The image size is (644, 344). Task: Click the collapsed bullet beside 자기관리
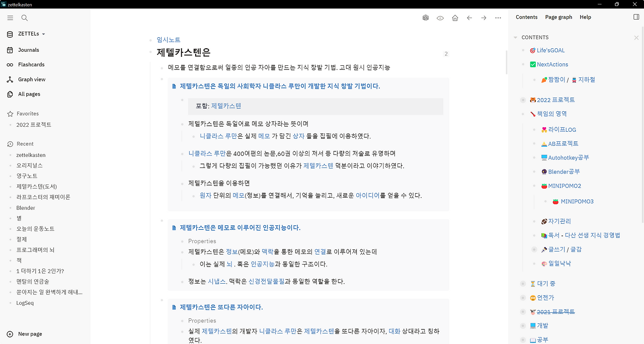click(534, 221)
